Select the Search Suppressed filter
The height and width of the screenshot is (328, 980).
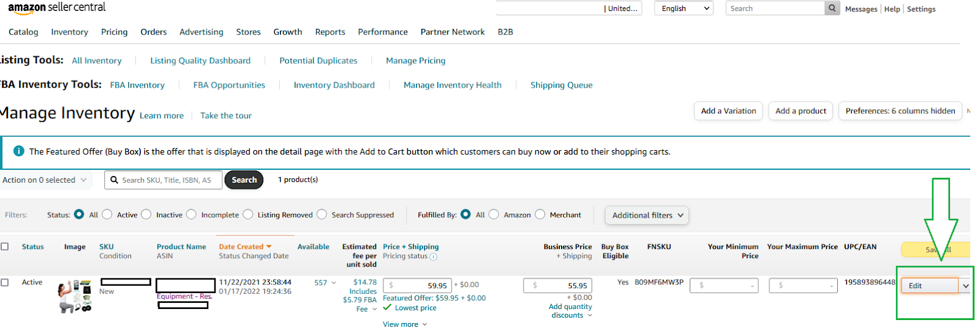point(322,215)
